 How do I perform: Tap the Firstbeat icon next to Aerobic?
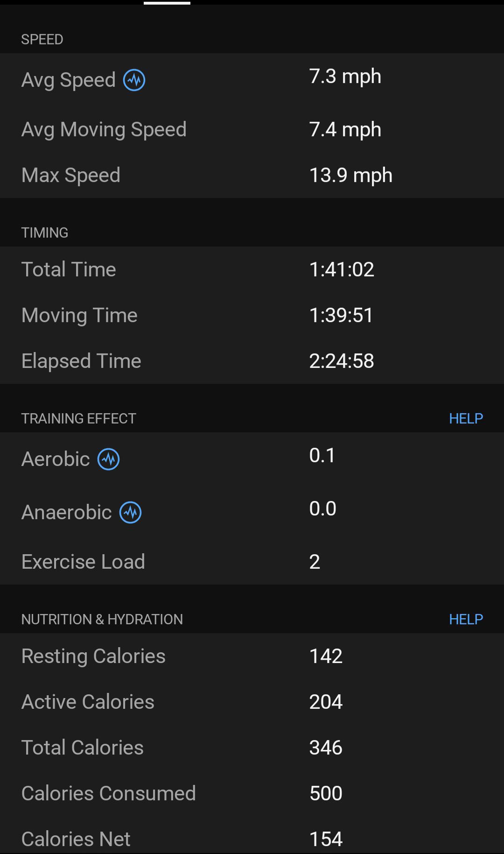108,459
